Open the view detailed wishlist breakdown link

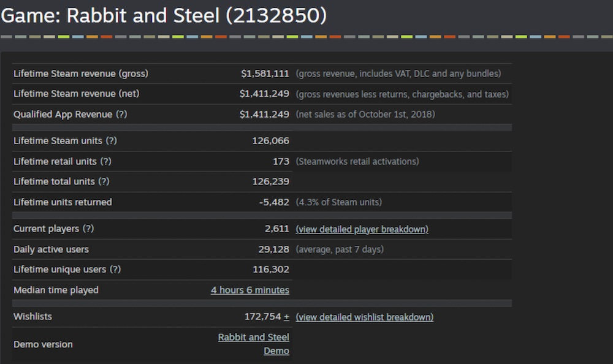(364, 317)
